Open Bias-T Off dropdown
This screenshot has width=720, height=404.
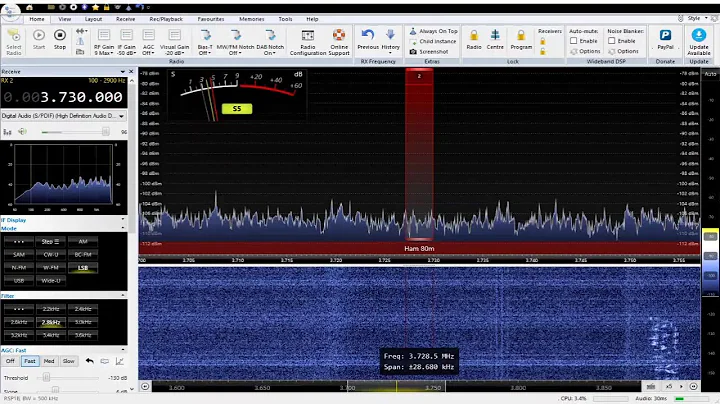205,43
